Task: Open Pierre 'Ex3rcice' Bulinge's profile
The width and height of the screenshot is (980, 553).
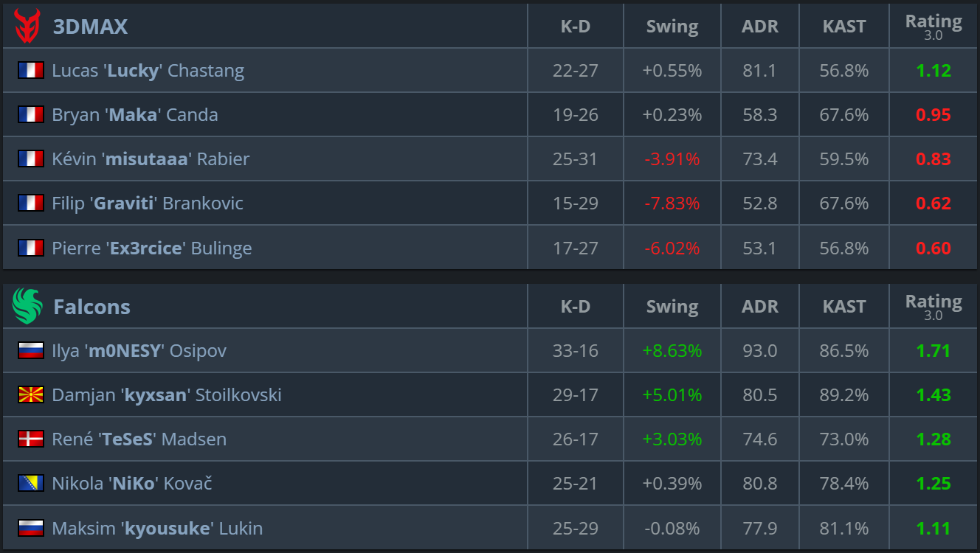Action: 151,248
